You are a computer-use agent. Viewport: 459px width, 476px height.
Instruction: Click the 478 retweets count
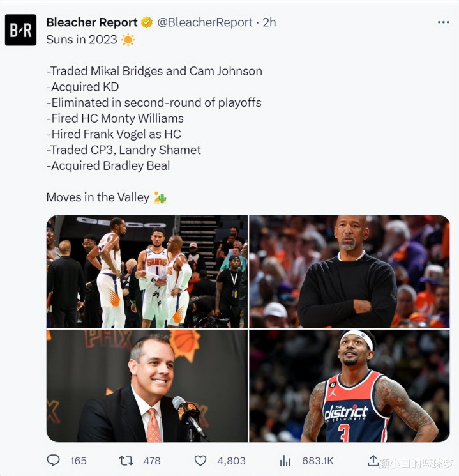coord(152,461)
